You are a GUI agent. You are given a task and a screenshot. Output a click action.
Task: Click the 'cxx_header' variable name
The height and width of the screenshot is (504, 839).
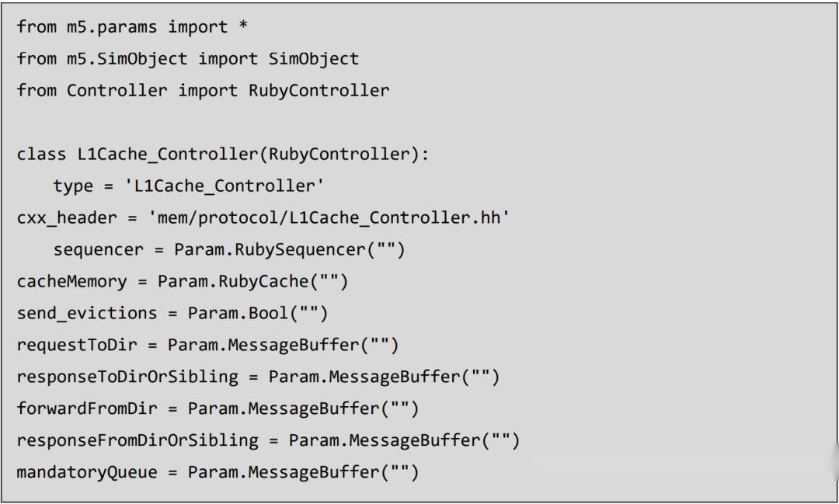[x=67, y=217]
